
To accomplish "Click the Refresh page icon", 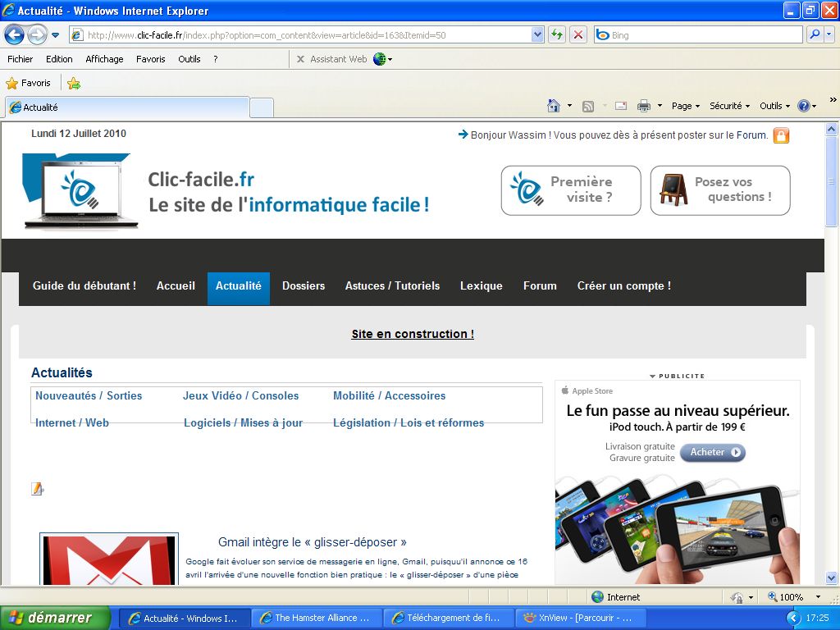I will (x=557, y=34).
